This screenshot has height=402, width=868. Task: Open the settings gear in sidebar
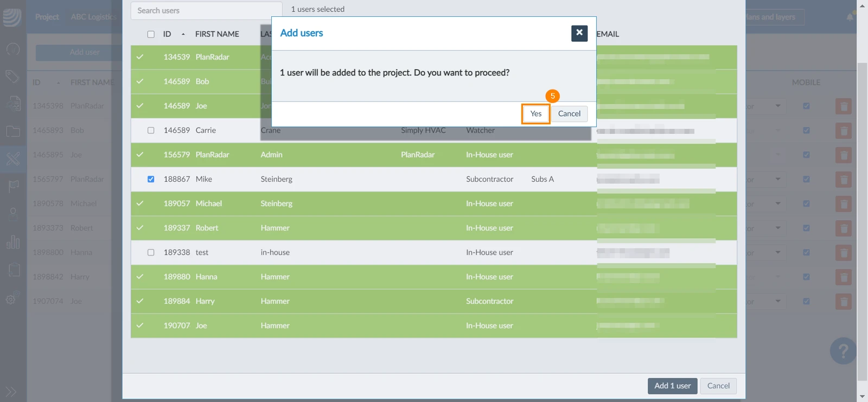12,298
